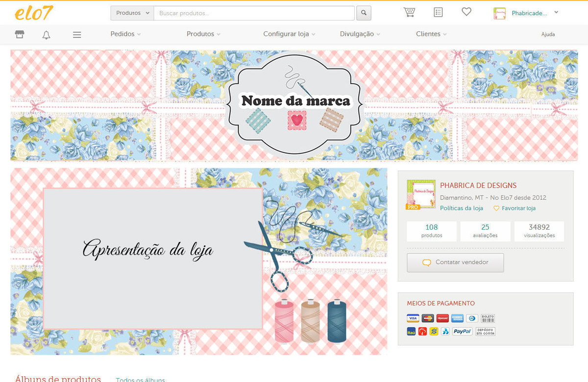Click the Phabrica de Designs store thumbnail
Viewport: 588px width, 382px height.
(421, 194)
